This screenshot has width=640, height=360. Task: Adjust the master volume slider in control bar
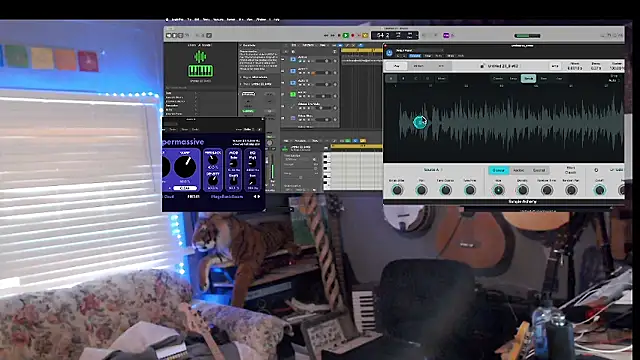click(x=527, y=36)
